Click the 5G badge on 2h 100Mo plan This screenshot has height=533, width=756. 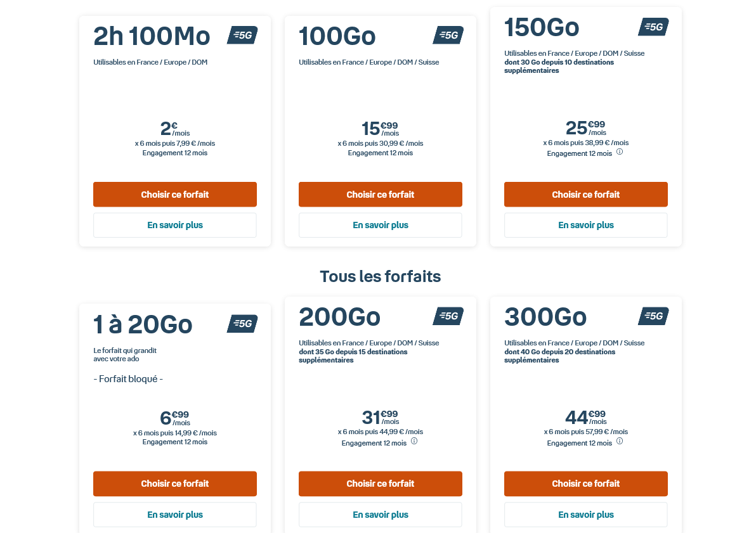pyautogui.click(x=242, y=35)
